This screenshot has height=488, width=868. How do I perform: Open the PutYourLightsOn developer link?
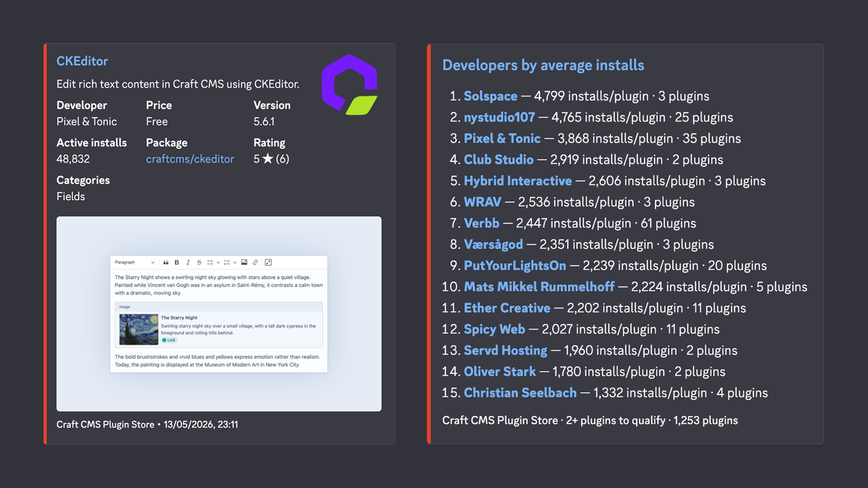coord(515,266)
